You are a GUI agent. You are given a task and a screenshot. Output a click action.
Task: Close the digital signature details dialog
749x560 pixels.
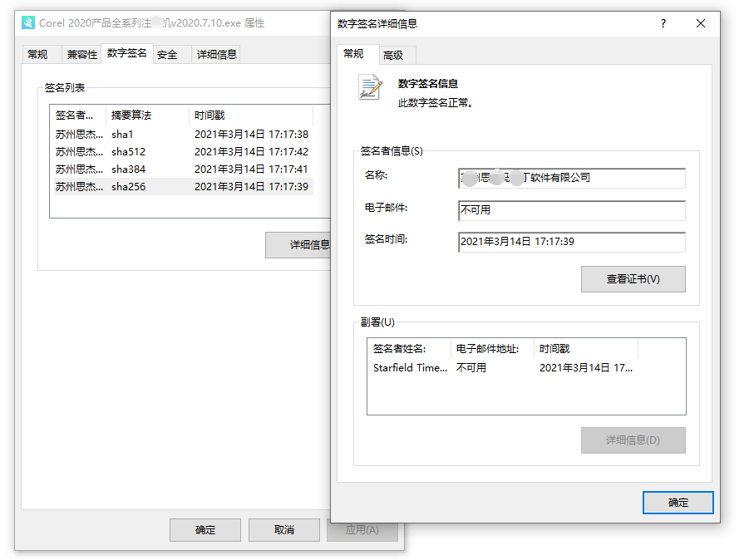click(x=700, y=23)
